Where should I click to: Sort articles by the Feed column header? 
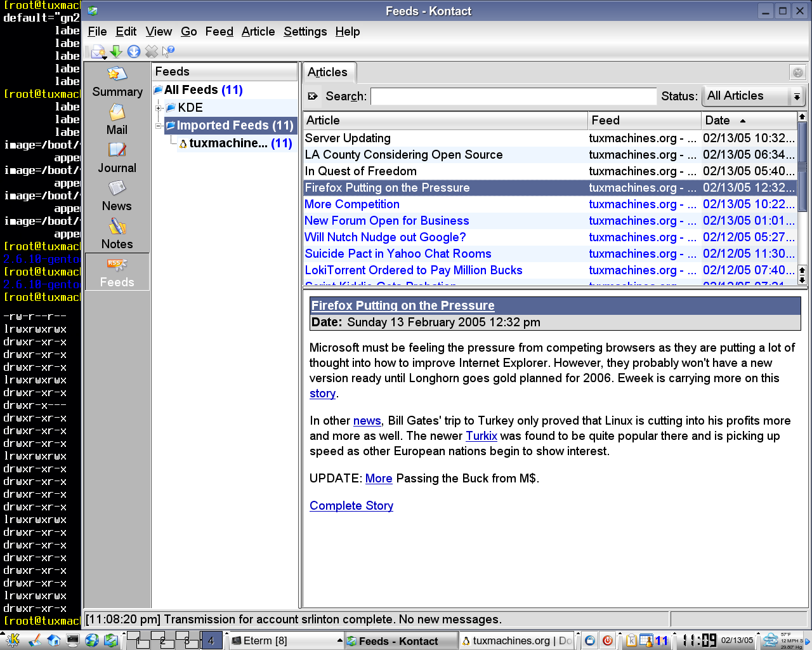645,120
